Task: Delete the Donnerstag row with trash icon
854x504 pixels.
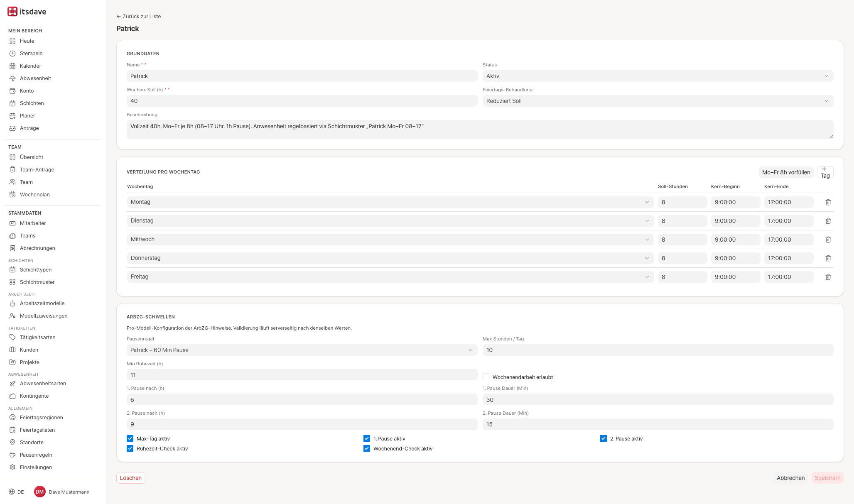Action: (x=828, y=258)
